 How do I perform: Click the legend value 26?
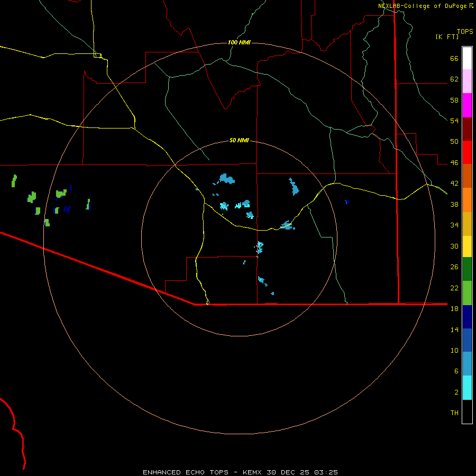point(454,267)
